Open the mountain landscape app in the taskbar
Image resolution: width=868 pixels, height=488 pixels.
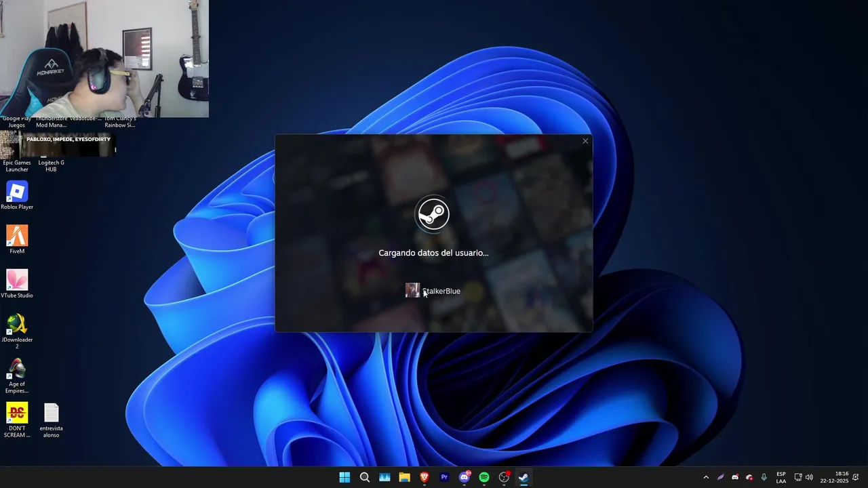coord(384,477)
